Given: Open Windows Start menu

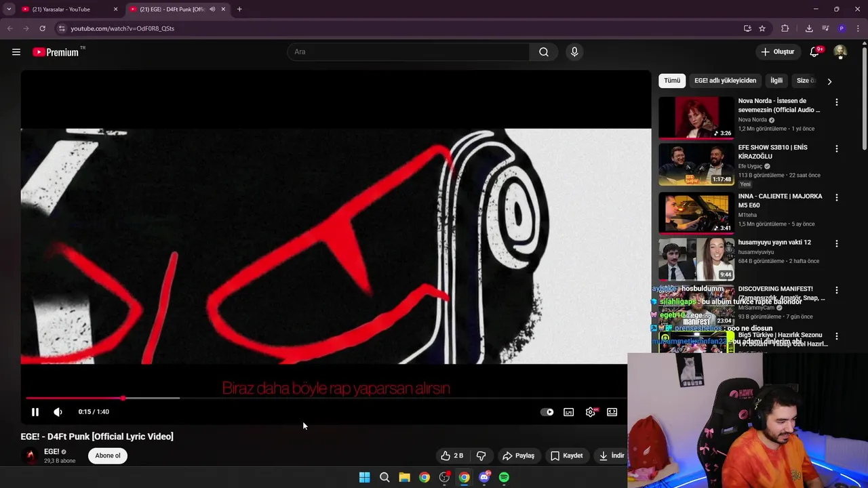Looking at the screenshot, I should coord(364,477).
